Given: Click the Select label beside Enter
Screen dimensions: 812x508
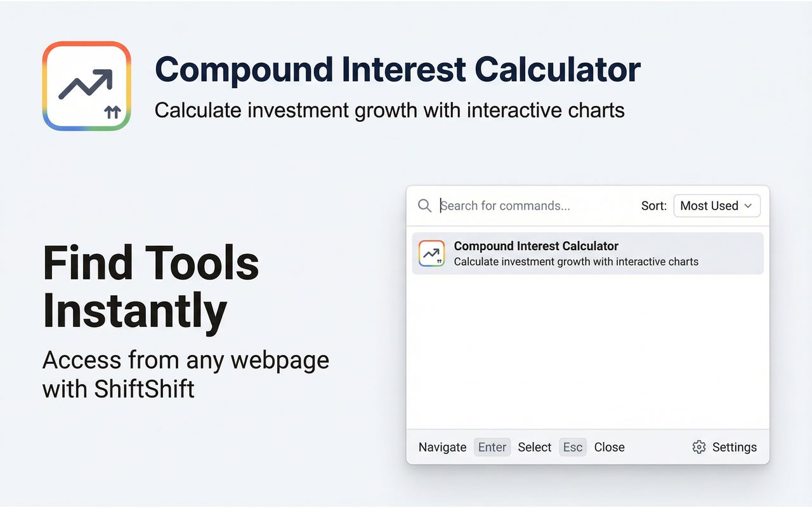Looking at the screenshot, I should tap(535, 447).
